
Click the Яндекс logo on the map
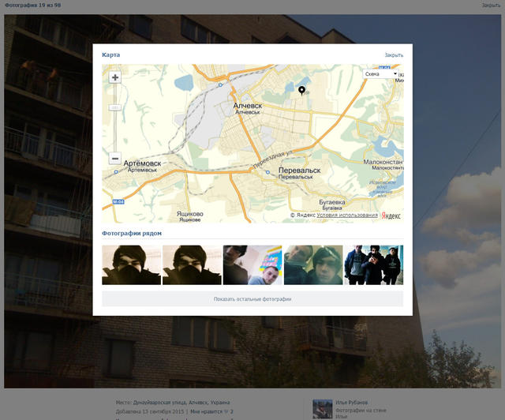(x=391, y=216)
